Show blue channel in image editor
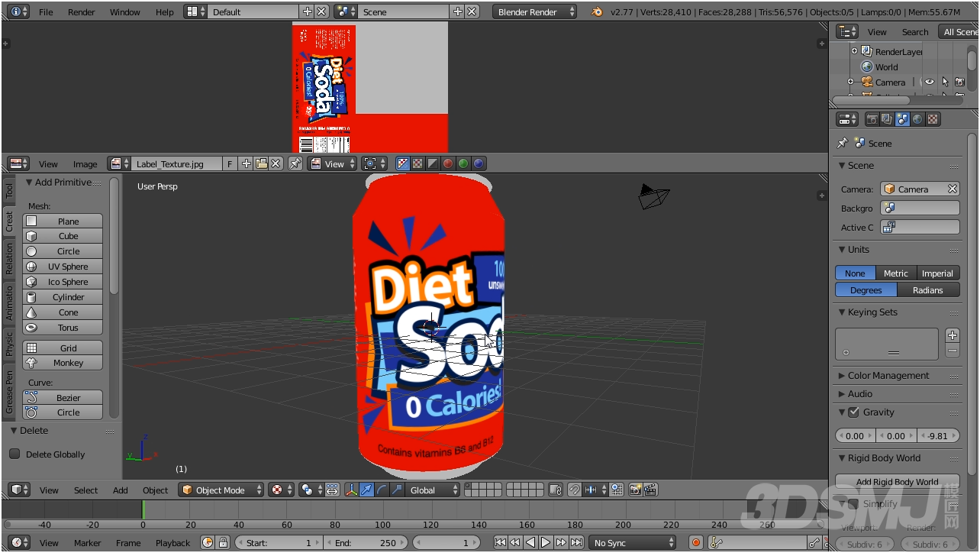The height and width of the screenshot is (553, 980). pyautogui.click(x=479, y=163)
